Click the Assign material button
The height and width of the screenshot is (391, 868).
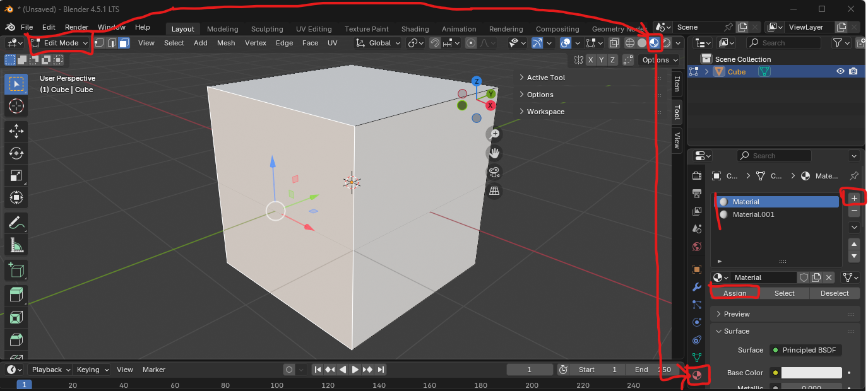click(734, 293)
